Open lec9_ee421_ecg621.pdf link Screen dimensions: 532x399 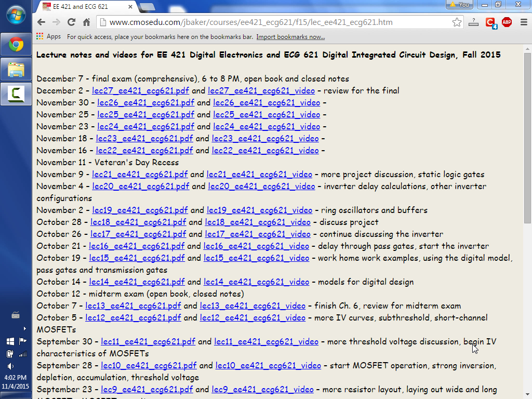point(147,389)
